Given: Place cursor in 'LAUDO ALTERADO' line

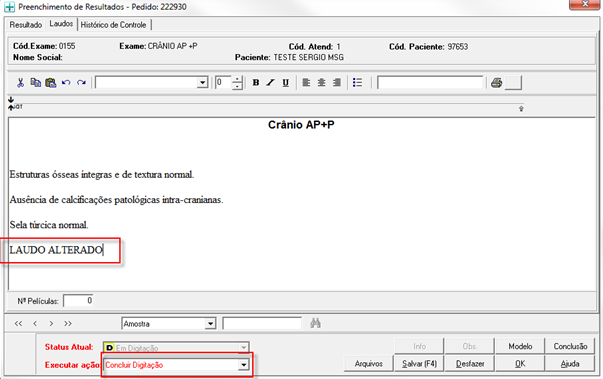Looking at the screenshot, I should [56, 250].
